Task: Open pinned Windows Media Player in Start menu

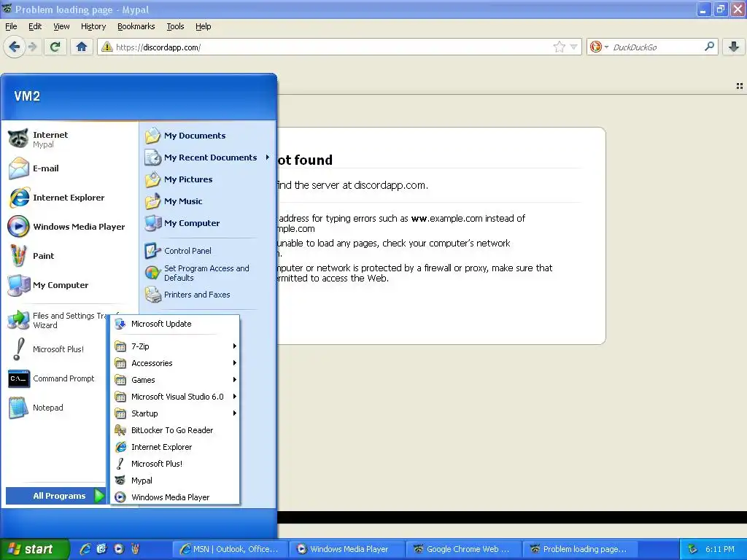Action: (71, 227)
